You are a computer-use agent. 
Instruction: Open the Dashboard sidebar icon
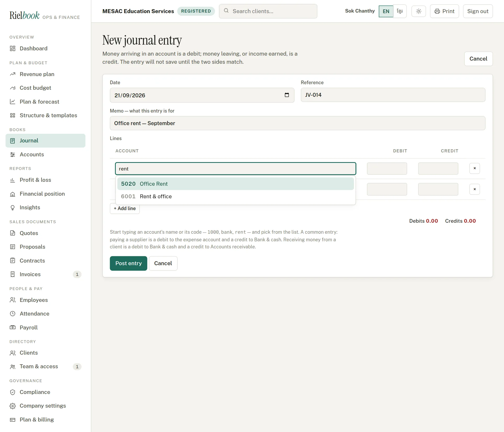click(13, 49)
